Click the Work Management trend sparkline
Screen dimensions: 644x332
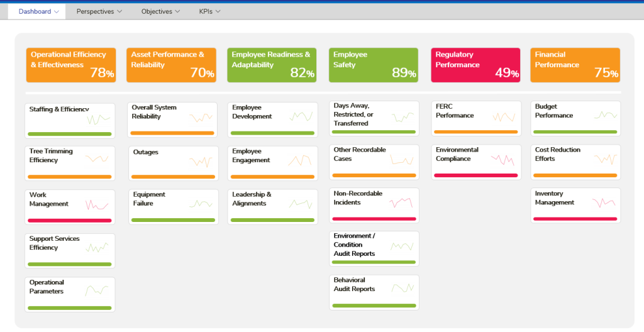coord(97,205)
